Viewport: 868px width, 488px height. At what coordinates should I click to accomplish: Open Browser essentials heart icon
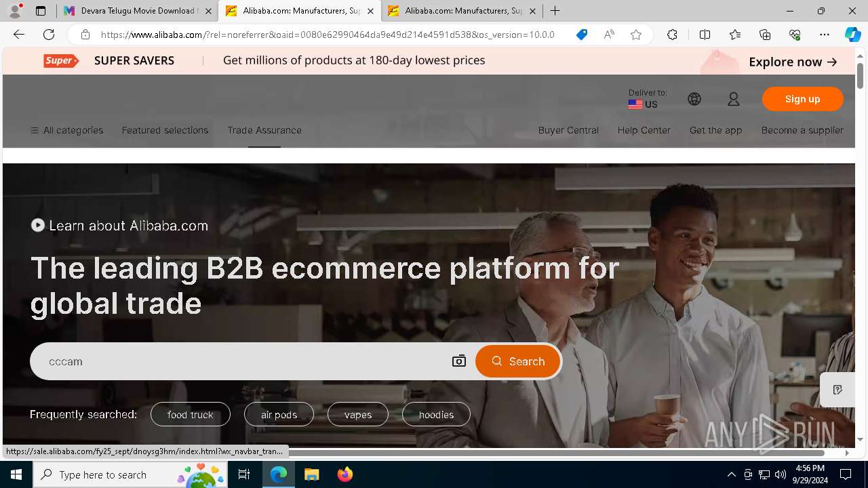point(795,35)
